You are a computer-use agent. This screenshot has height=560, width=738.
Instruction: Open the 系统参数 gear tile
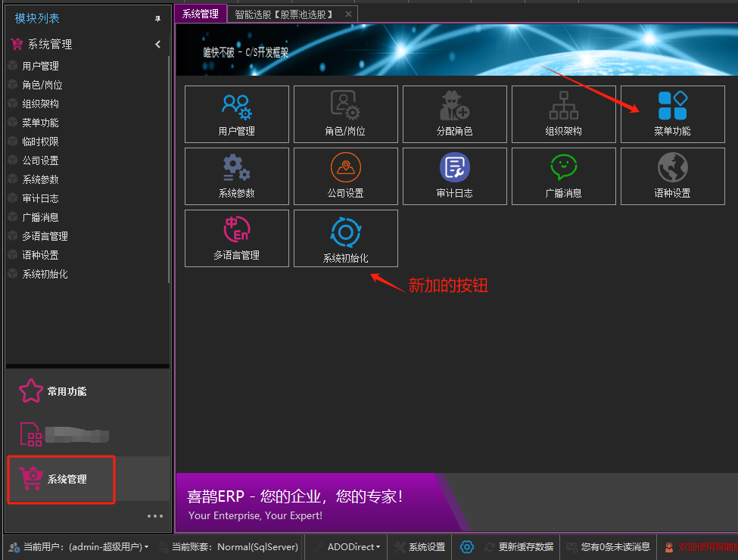[237, 176]
